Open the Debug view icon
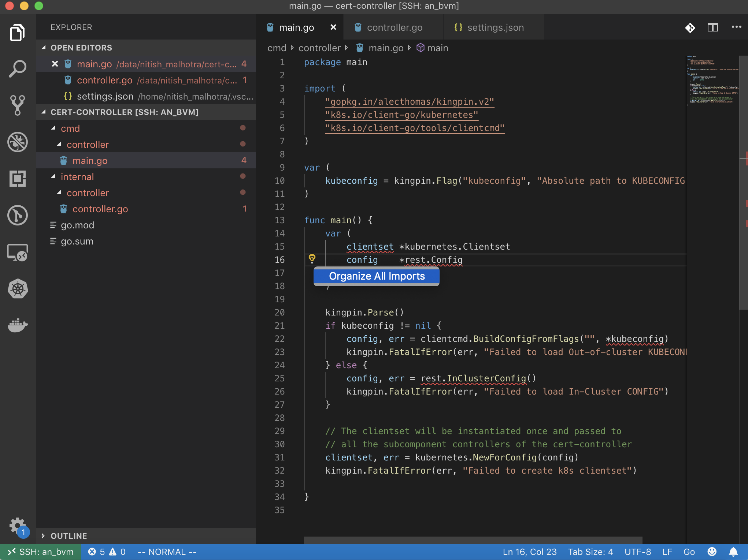This screenshot has height=560, width=748. (x=18, y=142)
